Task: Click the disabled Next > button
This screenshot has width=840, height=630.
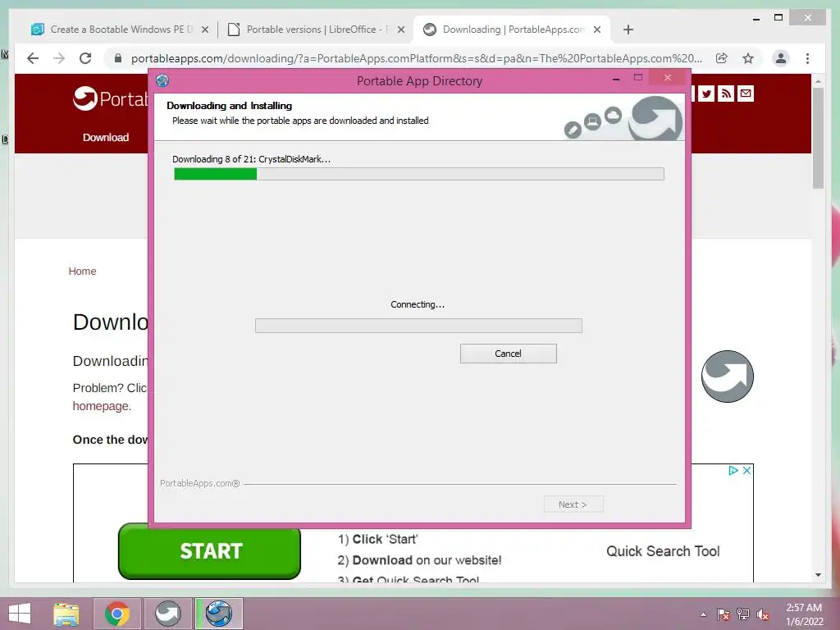Action: click(573, 504)
